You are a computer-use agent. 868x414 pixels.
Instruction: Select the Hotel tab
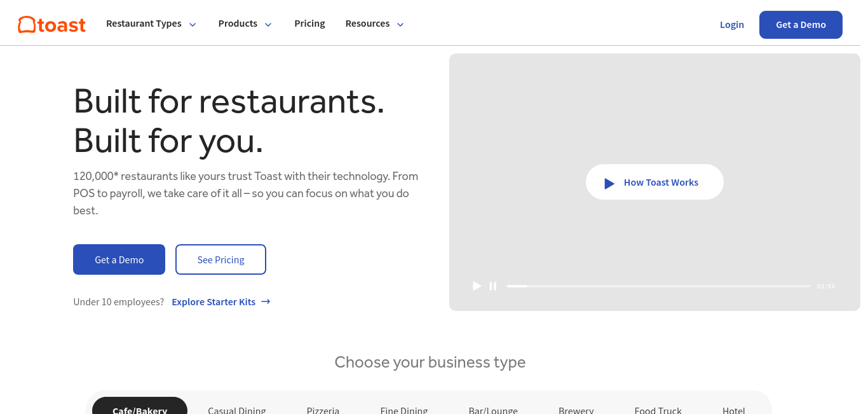734,410
